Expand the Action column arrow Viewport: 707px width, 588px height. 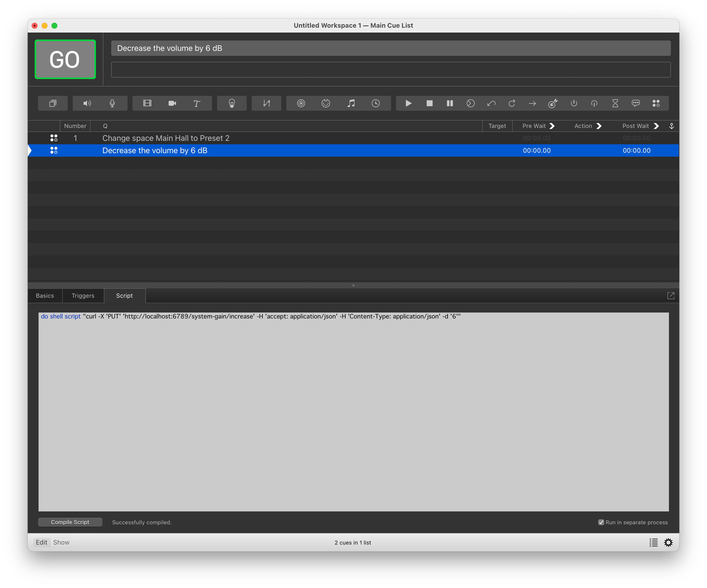click(x=599, y=126)
